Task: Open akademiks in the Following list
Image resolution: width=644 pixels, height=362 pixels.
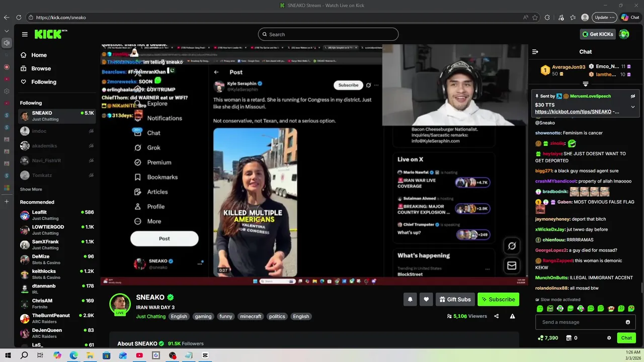Action: tap(57, 146)
